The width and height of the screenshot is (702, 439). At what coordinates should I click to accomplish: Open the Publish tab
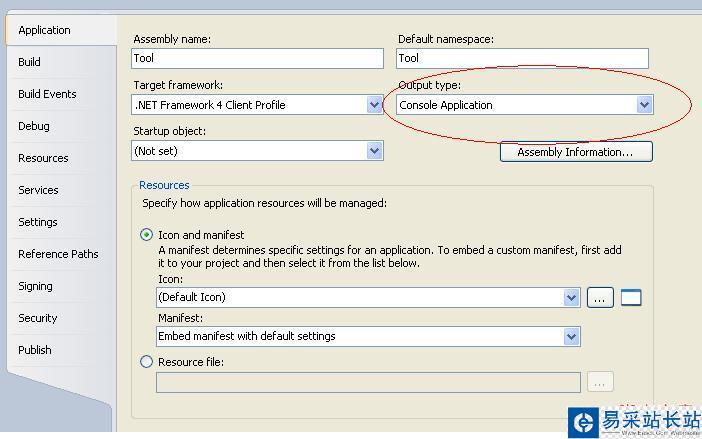point(35,350)
